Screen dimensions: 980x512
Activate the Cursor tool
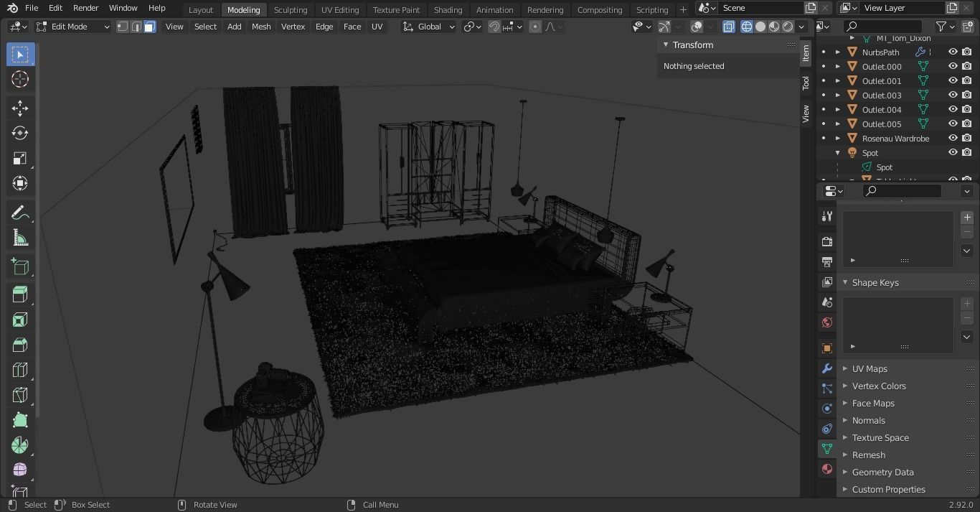click(20, 80)
